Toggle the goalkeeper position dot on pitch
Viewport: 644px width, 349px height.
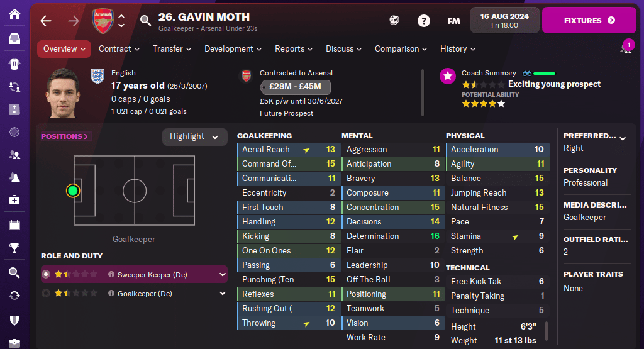[73, 190]
